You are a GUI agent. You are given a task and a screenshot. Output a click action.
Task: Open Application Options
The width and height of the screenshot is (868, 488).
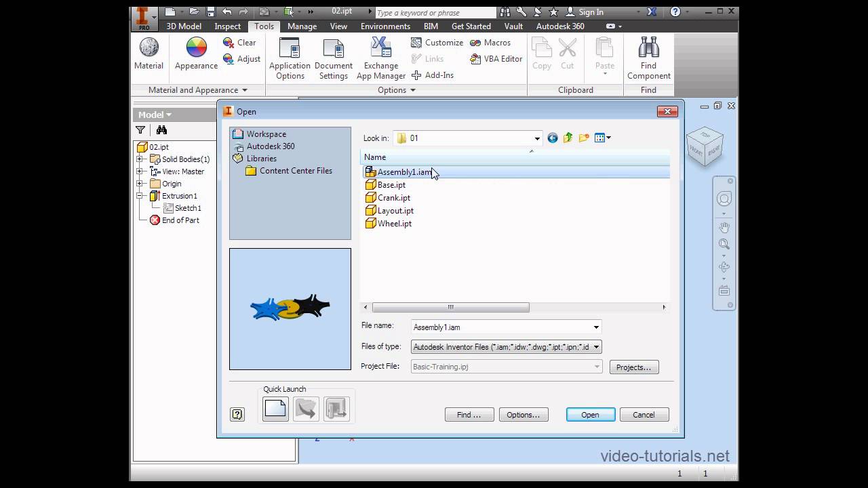pos(290,60)
